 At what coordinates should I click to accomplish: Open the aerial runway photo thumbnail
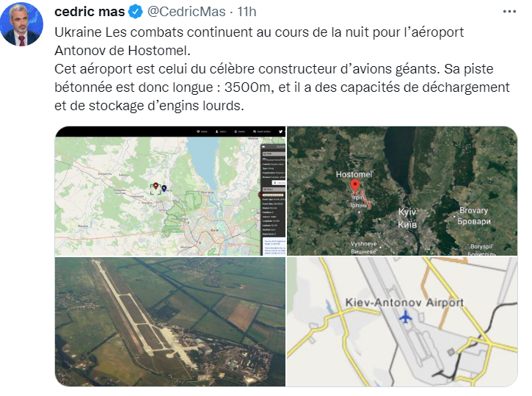point(170,322)
